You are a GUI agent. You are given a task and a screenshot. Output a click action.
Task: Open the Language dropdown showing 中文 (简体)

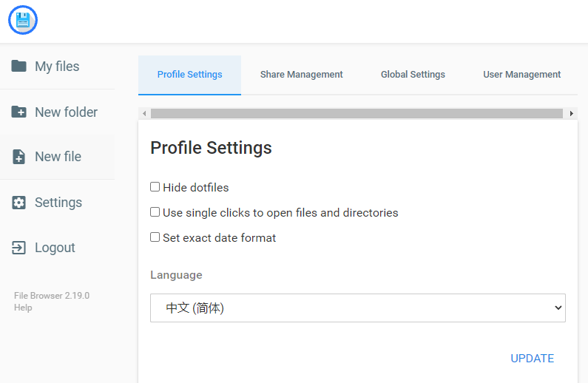tap(357, 308)
